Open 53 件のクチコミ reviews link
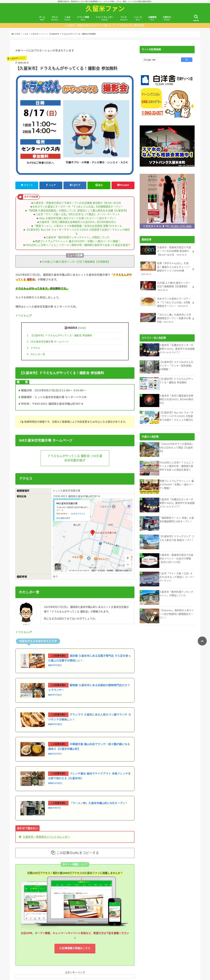The image size is (210, 980). (x=78, y=514)
